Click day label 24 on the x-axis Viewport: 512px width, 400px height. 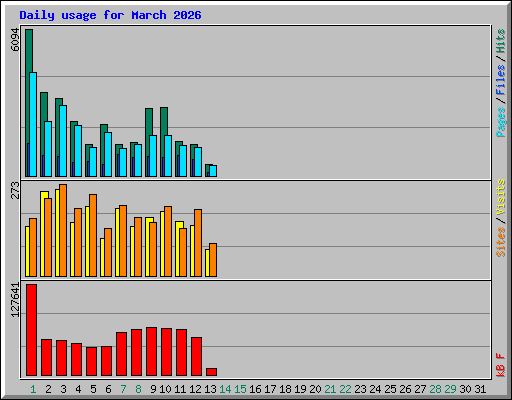tap(375, 389)
